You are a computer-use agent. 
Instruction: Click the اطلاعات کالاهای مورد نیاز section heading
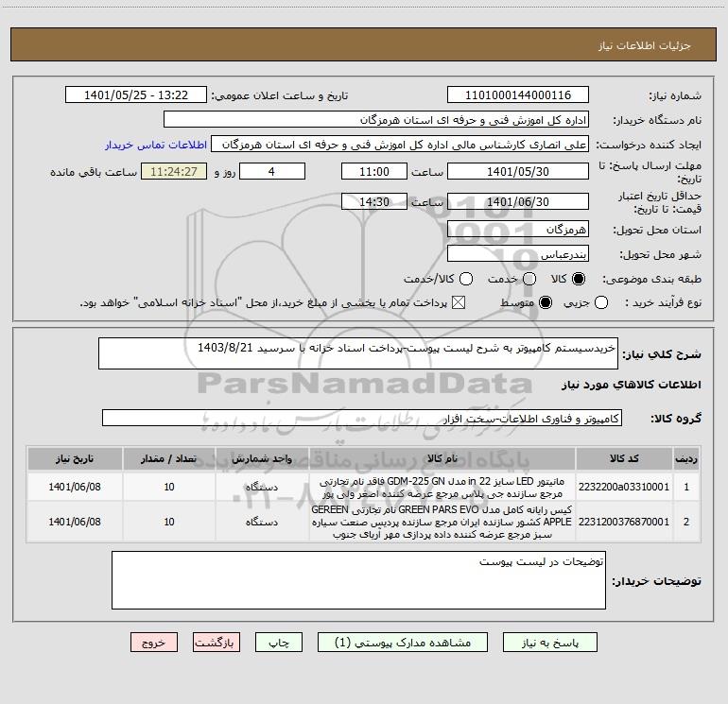point(632,385)
